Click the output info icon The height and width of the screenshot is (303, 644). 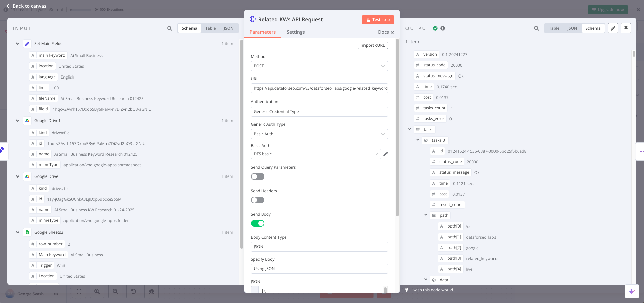tap(443, 28)
